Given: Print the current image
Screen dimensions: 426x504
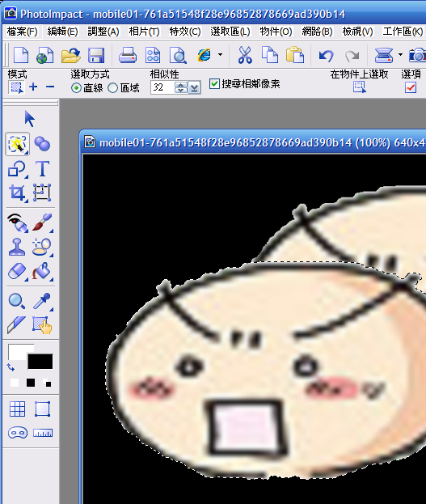Looking at the screenshot, I should tap(128, 55).
